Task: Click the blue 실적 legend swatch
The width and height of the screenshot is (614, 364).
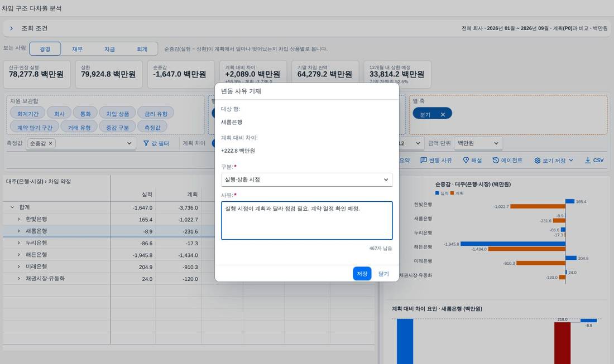Action: point(437,193)
